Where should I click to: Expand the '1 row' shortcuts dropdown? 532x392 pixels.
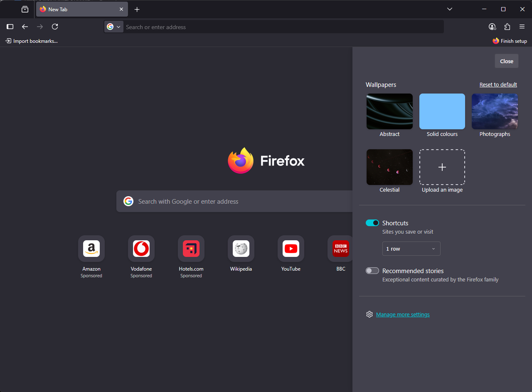tap(411, 249)
